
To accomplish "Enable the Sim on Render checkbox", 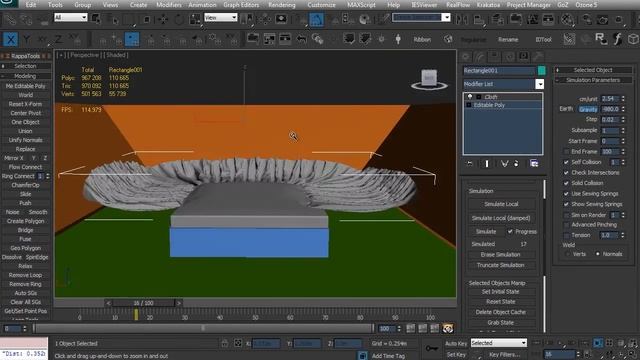I will tap(566, 215).
